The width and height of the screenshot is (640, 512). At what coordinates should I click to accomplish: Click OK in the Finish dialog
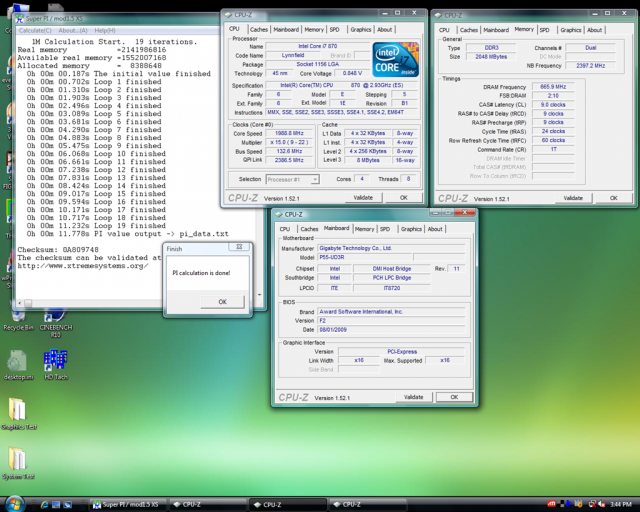click(x=222, y=302)
